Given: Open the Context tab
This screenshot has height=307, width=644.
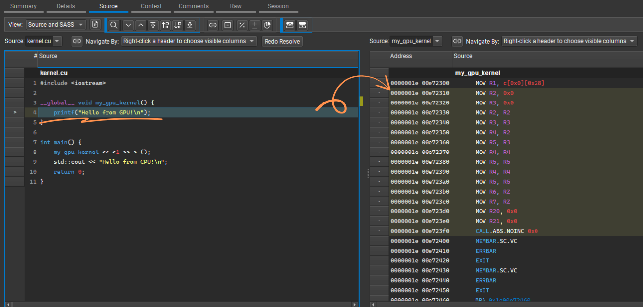Looking at the screenshot, I should coord(151,6).
